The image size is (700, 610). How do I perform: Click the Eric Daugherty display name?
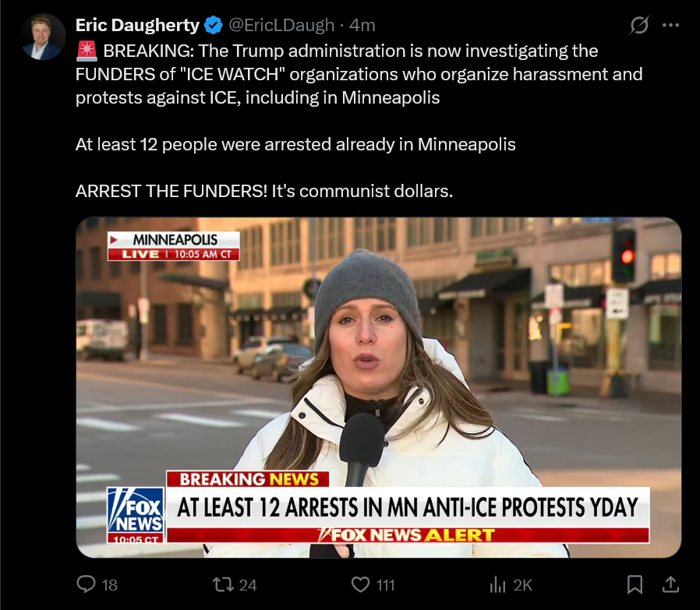[x=137, y=25]
